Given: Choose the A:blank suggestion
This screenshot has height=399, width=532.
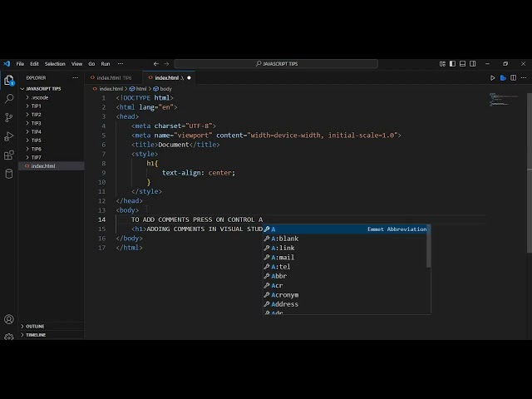Looking at the screenshot, I should tap(346, 239).
